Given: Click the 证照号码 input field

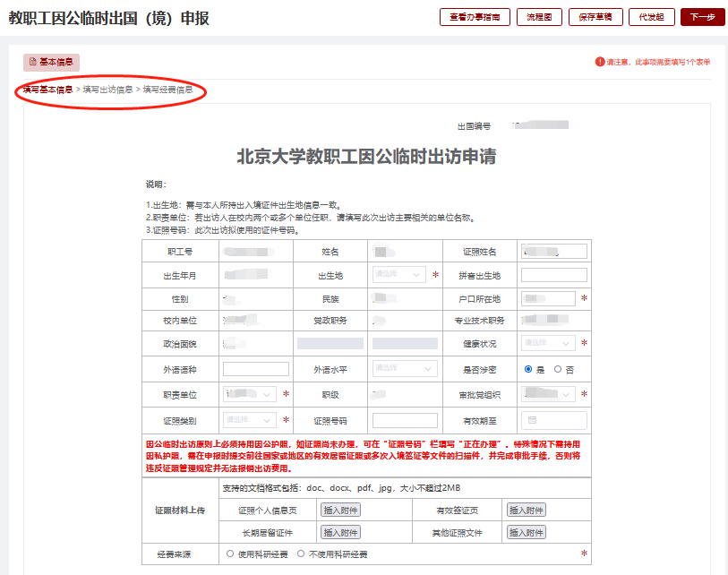Looking at the screenshot, I should [405, 420].
